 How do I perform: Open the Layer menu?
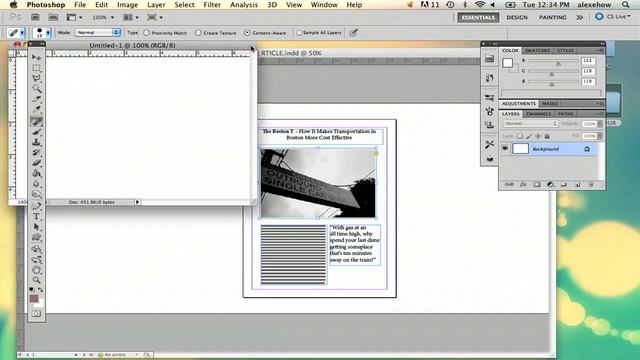click(156, 4)
